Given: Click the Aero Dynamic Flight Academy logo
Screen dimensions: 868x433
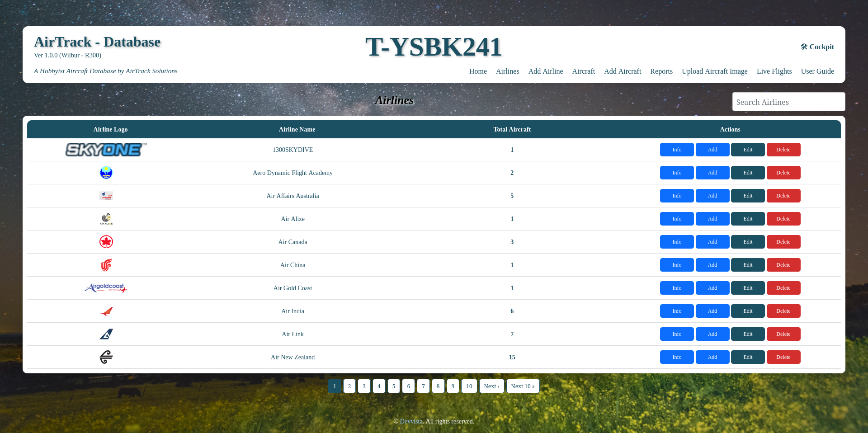Looking at the screenshot, I should pos(106,173).
